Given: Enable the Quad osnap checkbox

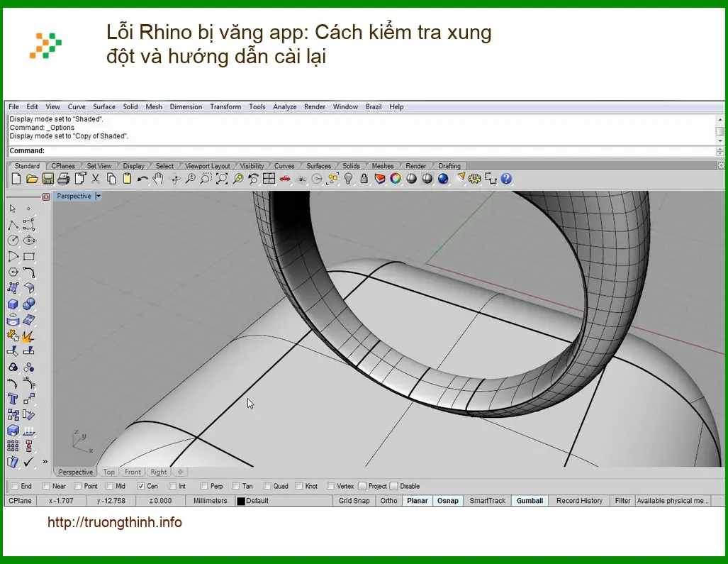Looking at the screenshot, I should [267, 486].
